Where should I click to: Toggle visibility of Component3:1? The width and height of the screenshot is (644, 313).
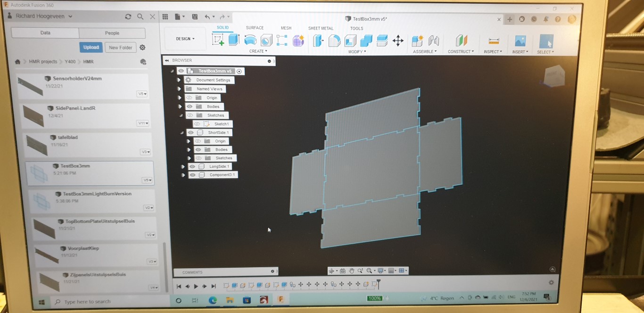tap(193, 175)
